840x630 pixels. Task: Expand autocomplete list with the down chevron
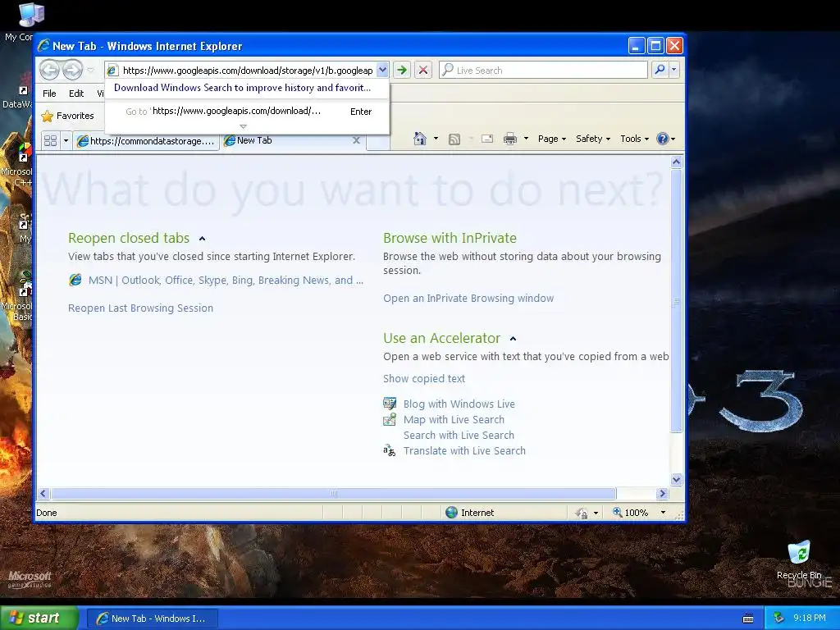tap(243, 127)
